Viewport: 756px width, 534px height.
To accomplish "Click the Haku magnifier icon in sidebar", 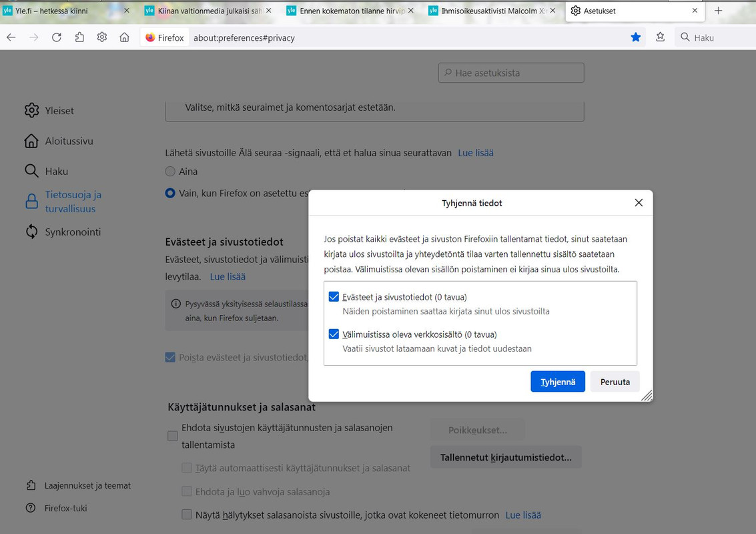I will pos(31,171).
